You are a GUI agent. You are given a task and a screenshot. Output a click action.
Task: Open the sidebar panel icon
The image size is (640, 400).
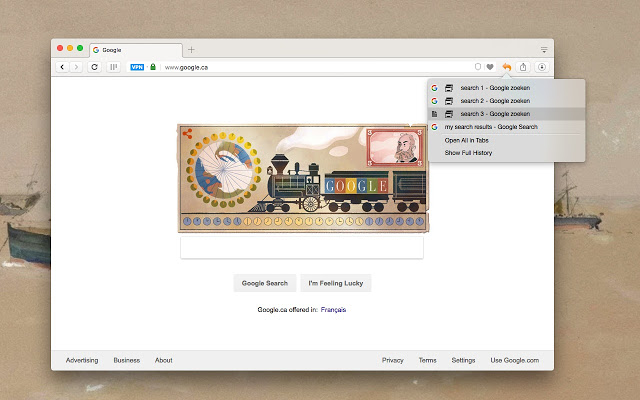113,67
